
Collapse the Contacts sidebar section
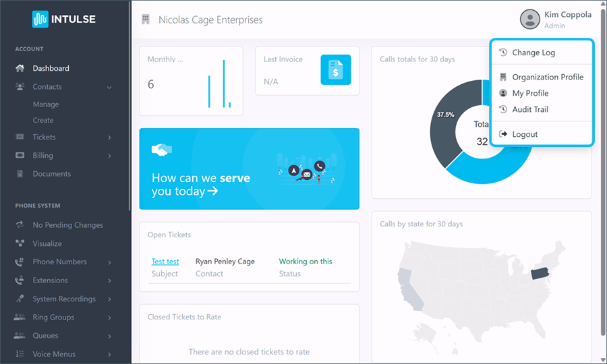coord(109,87)
